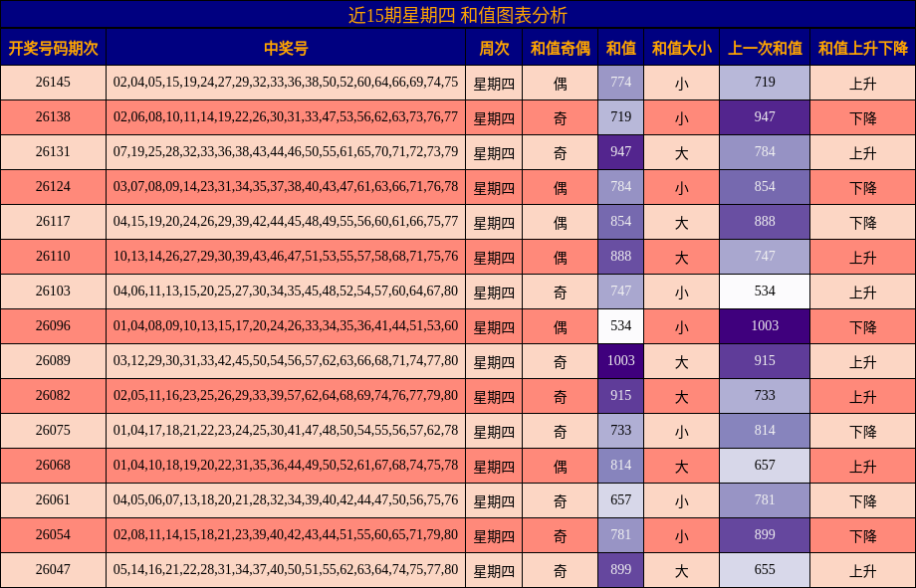Click 和值 cell 657 in row 26061

pyautogui.click(x=620, y=499)
